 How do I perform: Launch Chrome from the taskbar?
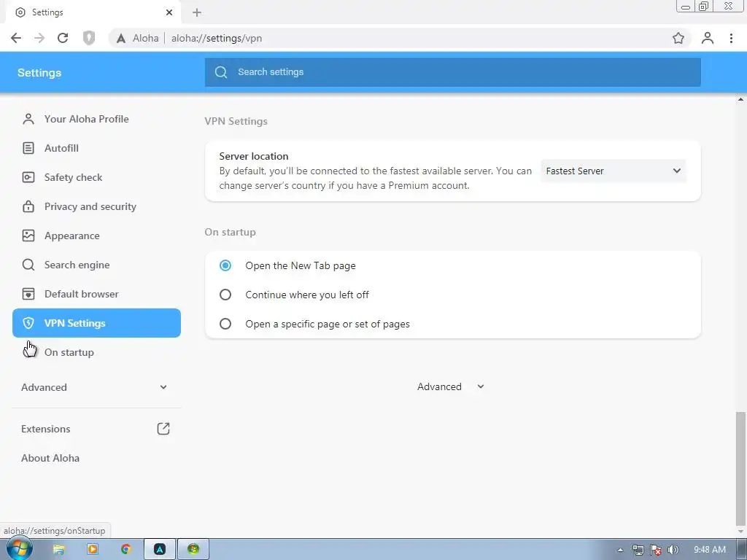125,550
